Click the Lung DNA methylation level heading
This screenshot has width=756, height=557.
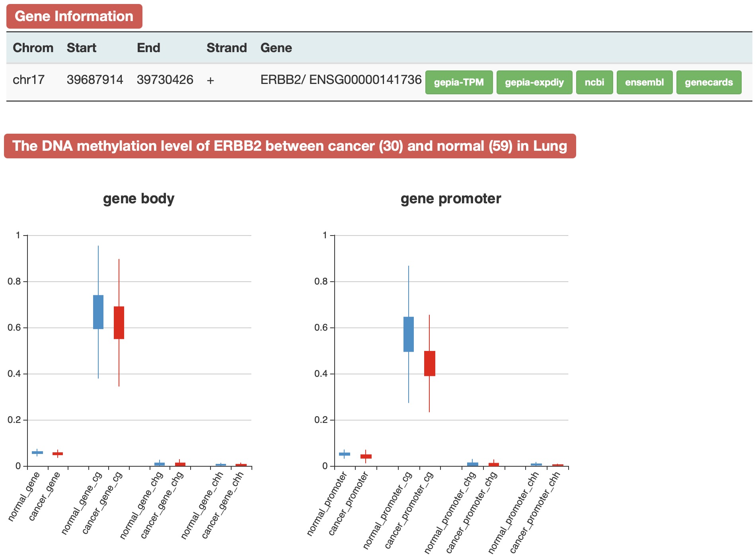tap(290, 146)
